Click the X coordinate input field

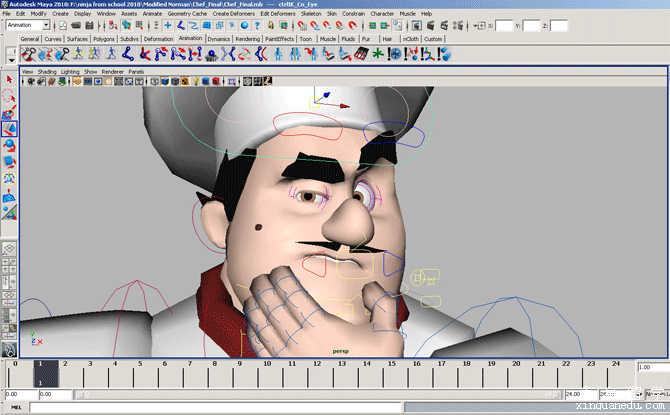504,26
